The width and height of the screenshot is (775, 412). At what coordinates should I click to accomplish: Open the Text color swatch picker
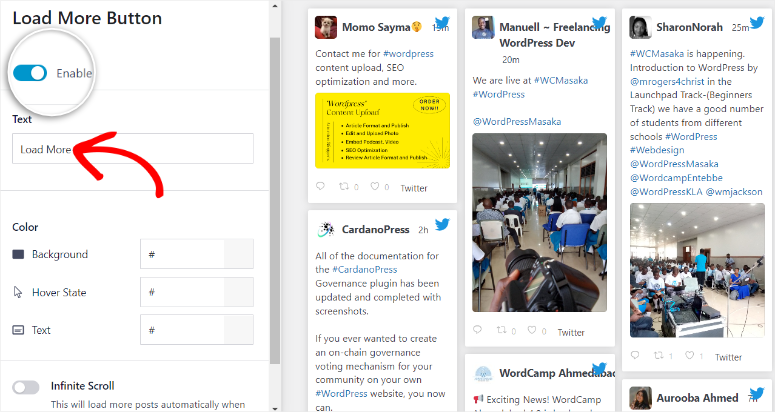(239, 330)
